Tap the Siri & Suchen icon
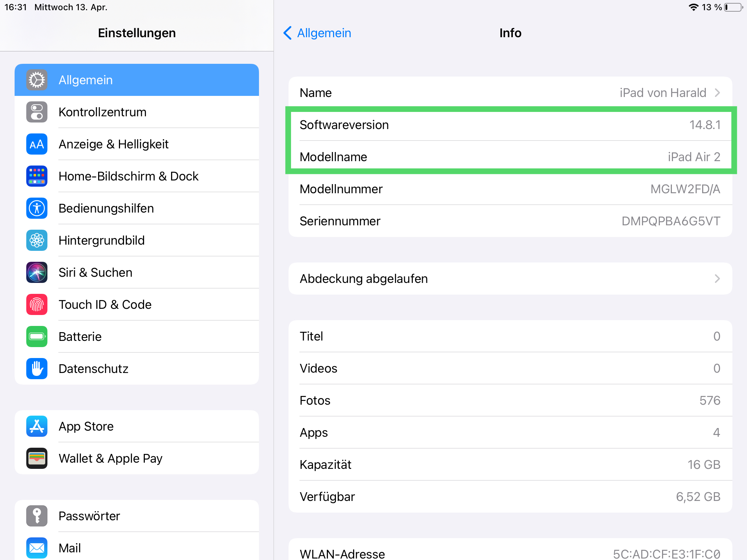 (37, 272)
